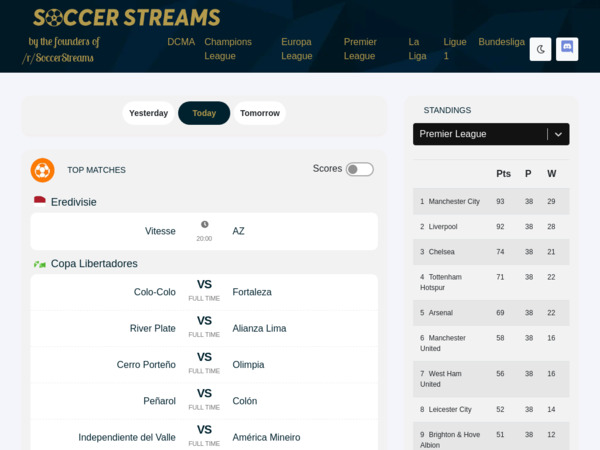The width and height of the screenshot is (600, 450).
Task: Open Colo-Colo vs Fortaleza match
Action: [x=204, y=292]
